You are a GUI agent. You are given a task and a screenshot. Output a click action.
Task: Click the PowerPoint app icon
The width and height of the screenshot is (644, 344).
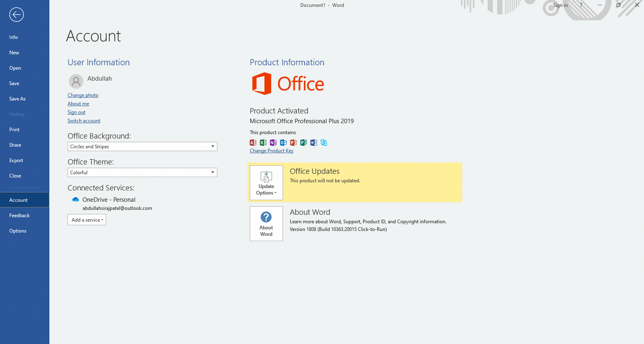point(293,143)
